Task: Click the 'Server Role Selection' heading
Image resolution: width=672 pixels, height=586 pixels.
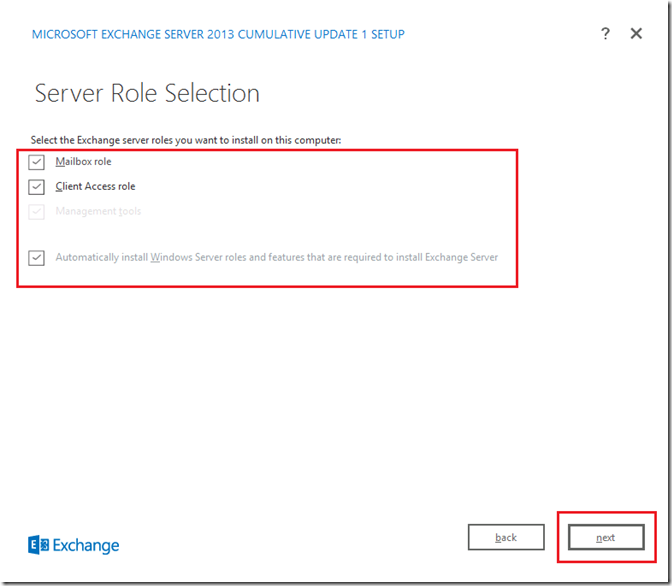Action: 147,94
